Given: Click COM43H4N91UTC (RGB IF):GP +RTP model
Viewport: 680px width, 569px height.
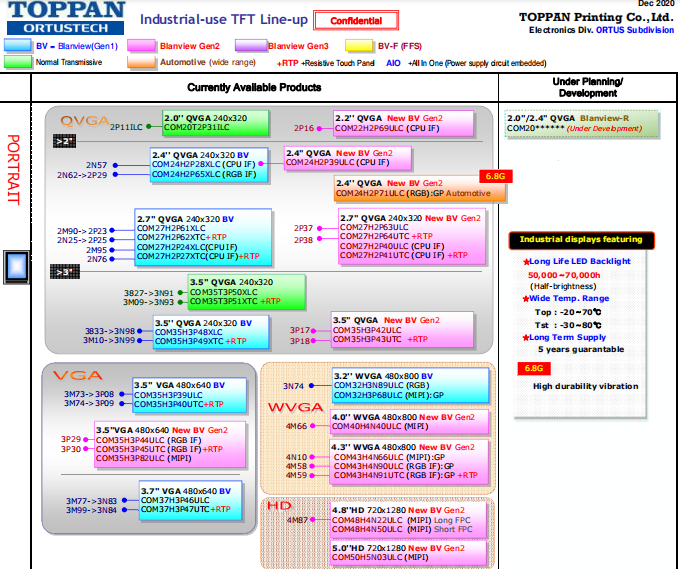Looking at the screenshot, I should point(405,476).
